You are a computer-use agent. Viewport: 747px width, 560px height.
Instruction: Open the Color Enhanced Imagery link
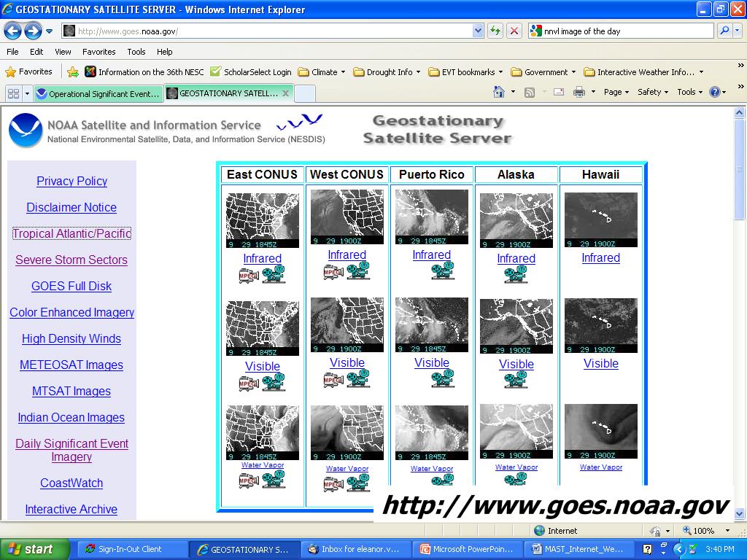click(x=72, y=312)
